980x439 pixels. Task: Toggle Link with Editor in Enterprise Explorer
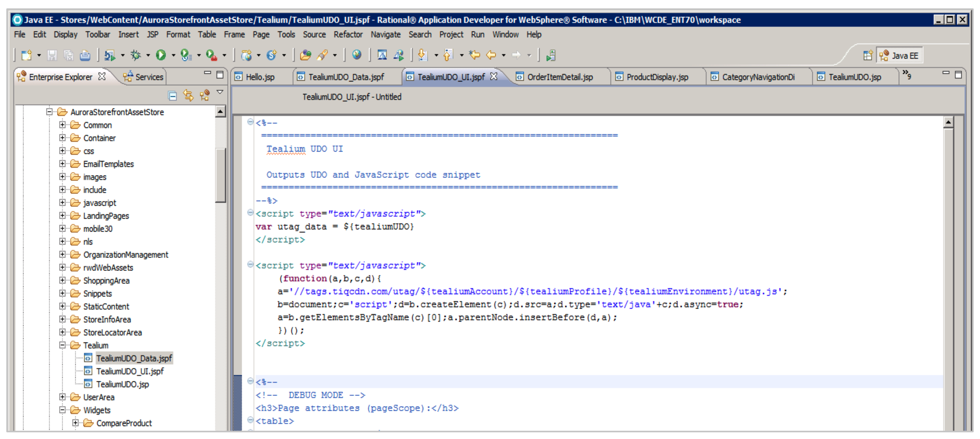click(188, 95)
